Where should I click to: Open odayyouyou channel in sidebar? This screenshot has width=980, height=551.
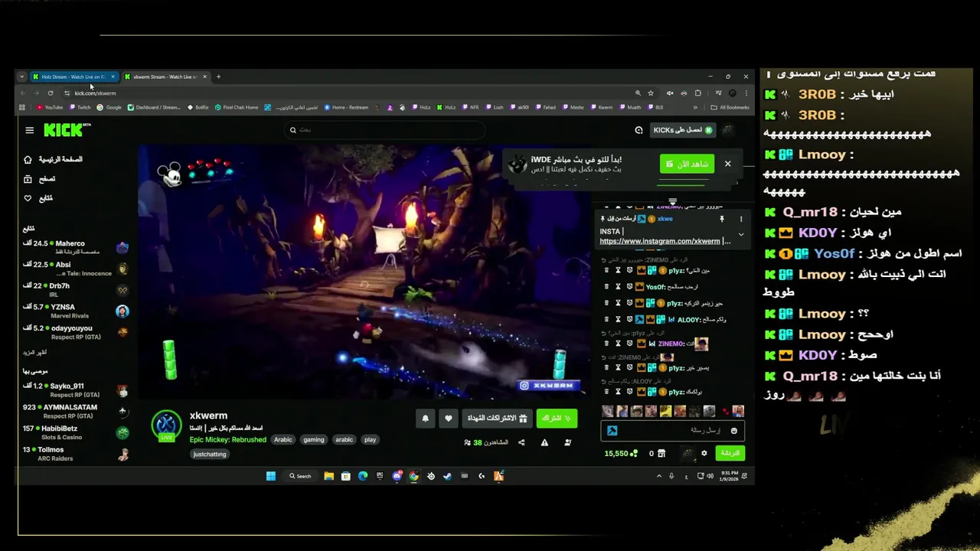[x=76, y=332]
